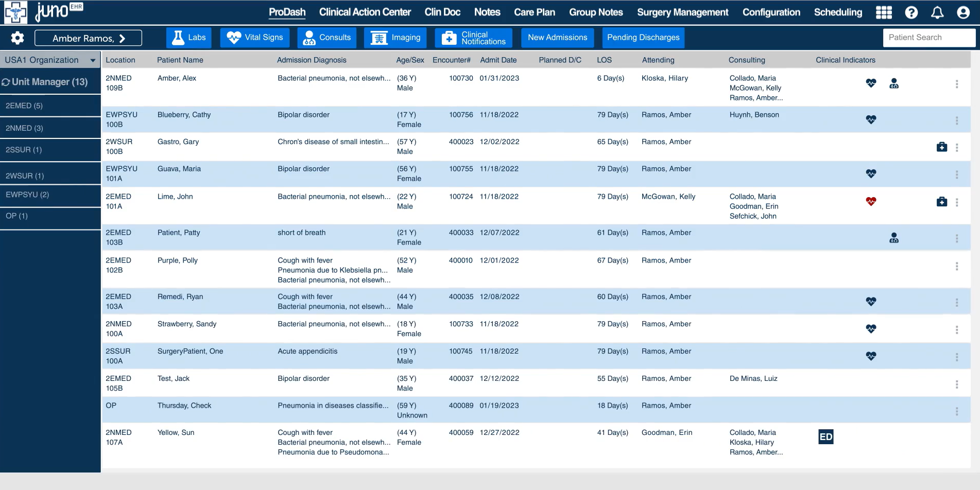Expand the Amber Ramos patient chevron

(124, 38)
